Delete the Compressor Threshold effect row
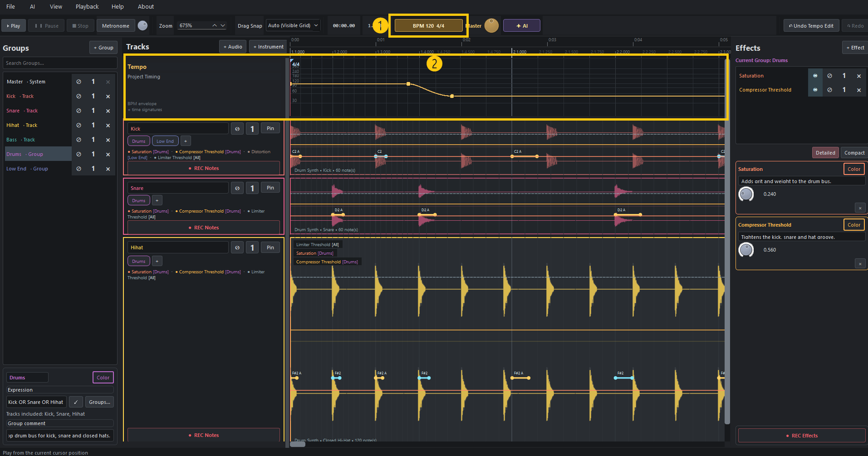Screen dimensions: 868x456 (x=858, y=90)
